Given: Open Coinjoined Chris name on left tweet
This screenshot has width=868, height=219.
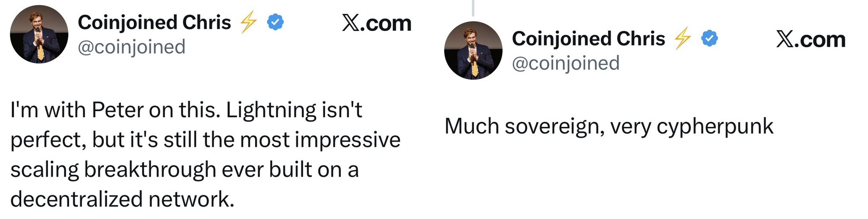Looking at the screenshot, I should [154, 22].
